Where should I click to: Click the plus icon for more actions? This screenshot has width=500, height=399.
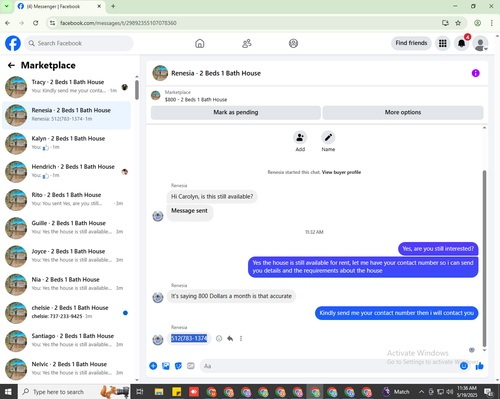(x=153, y=366)
